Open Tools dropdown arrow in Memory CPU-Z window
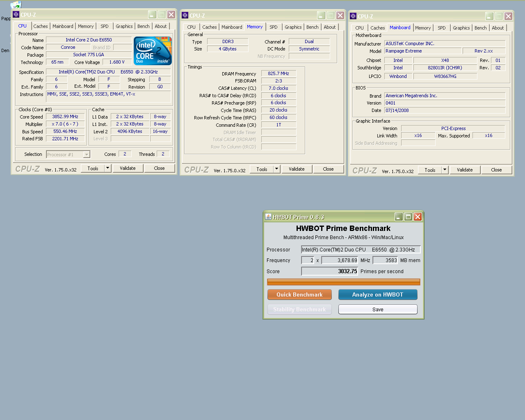 click(x=277, y=169)
